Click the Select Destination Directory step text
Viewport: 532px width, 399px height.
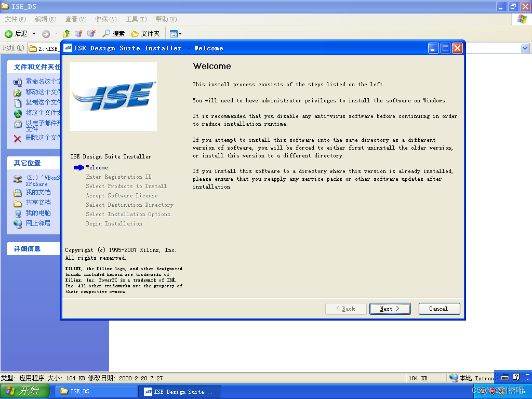point(129,205)
